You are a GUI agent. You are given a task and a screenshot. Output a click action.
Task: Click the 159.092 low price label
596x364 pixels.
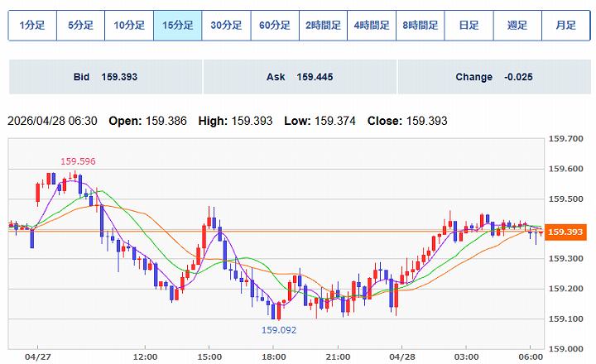[x=279, y=329]
